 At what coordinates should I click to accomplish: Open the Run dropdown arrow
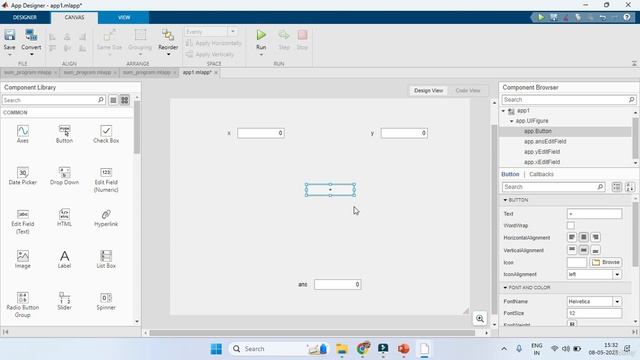pyautogui.click(x=261, y=54)
